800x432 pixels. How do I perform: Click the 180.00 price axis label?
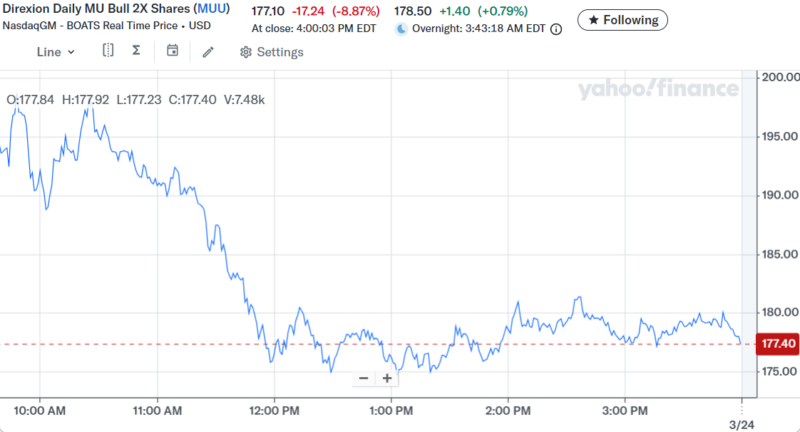tap(778, 313)
